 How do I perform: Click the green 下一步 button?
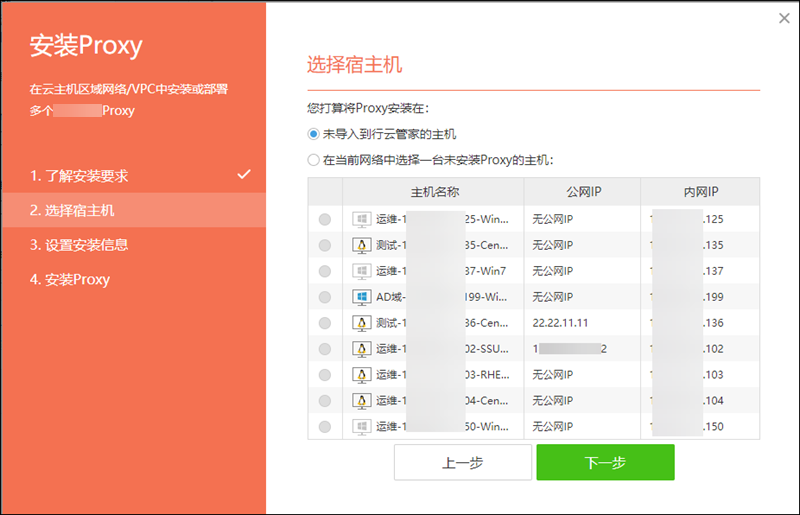(x=605, y=463)
